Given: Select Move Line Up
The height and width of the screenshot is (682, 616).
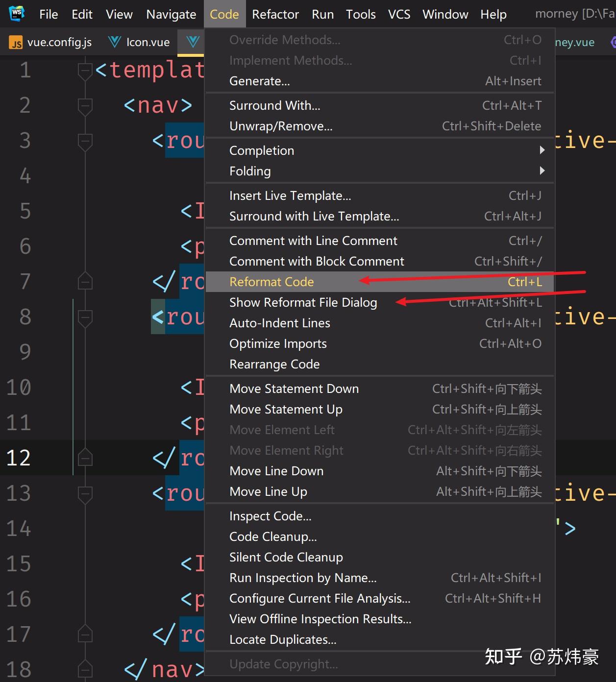Looking at the screenshot, I should click(380, 491).
